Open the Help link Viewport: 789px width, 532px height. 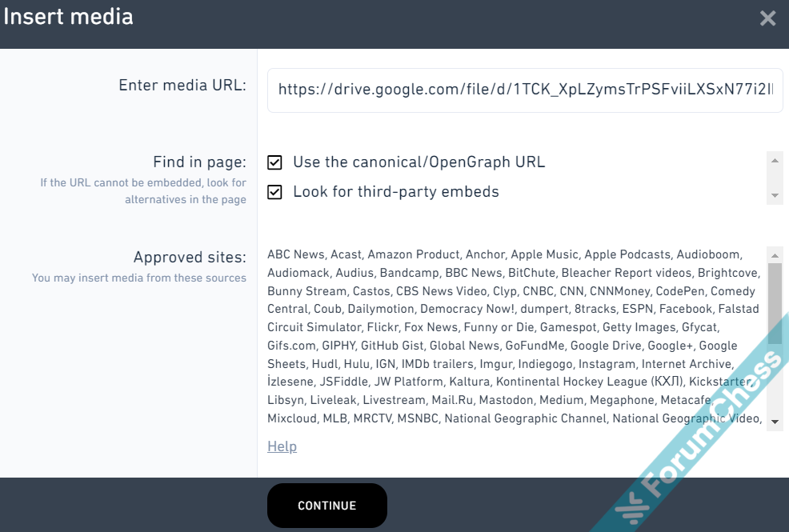(282, 446)
